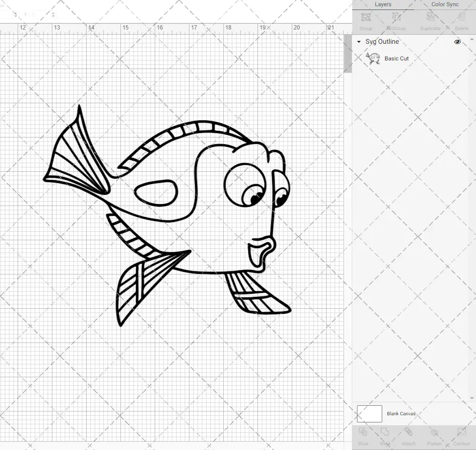Click the UnGroup icon

coord(396,21)
